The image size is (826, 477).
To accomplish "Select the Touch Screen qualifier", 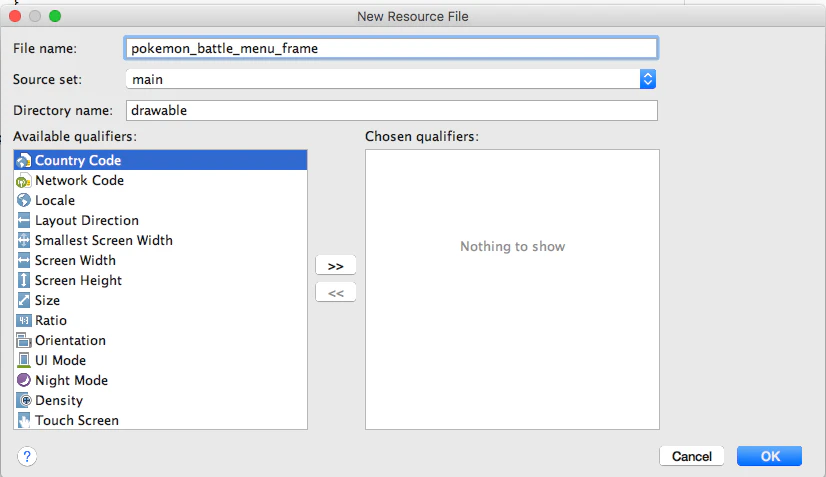I will pyautogui.click(x=161, y=421).
